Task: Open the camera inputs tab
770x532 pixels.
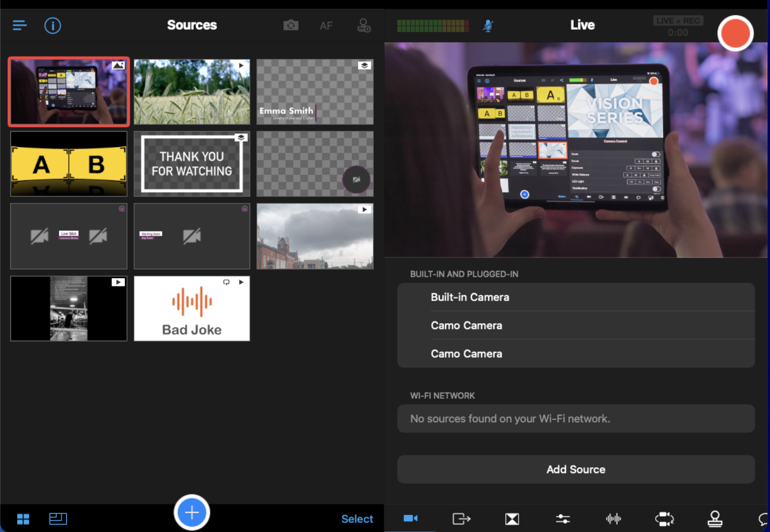Action: [410, 518]
